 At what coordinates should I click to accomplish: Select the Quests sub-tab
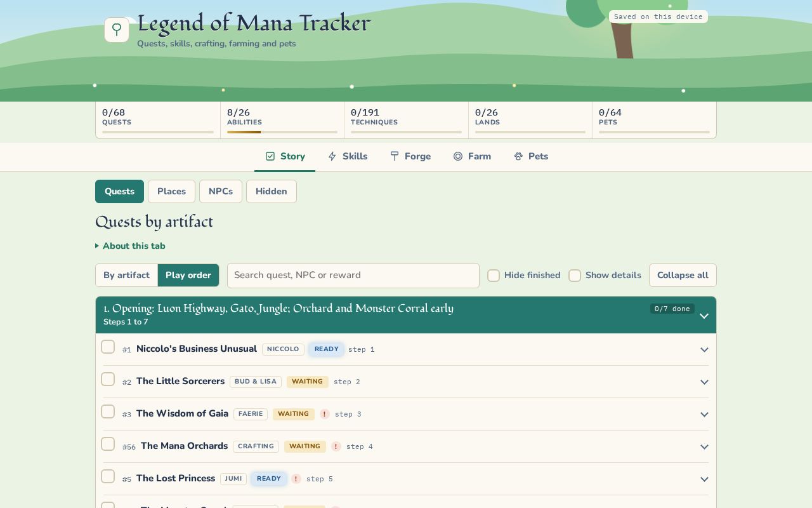click(119, 191)
